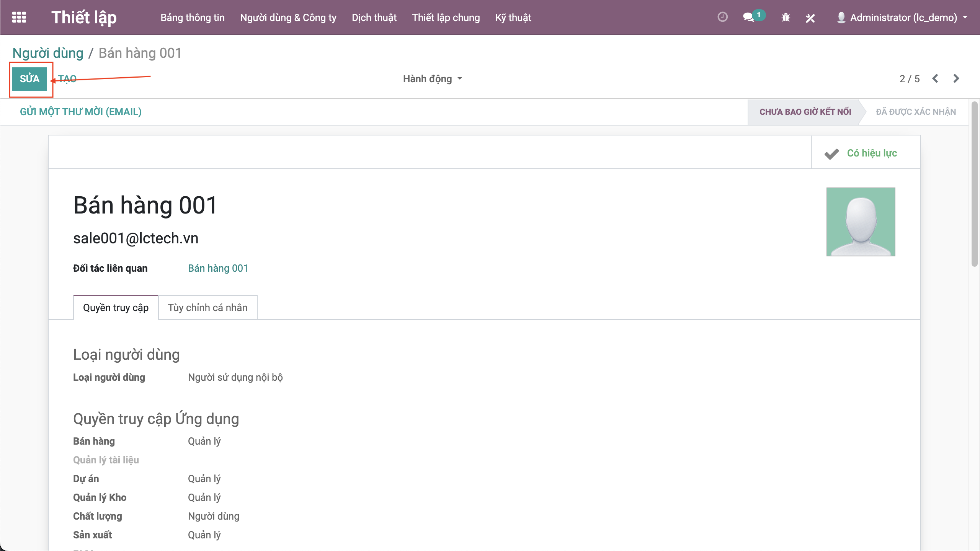This screenshot has width=980, height=551.
Task: Open the apps grid menu icon
Action: click(19, 17)
